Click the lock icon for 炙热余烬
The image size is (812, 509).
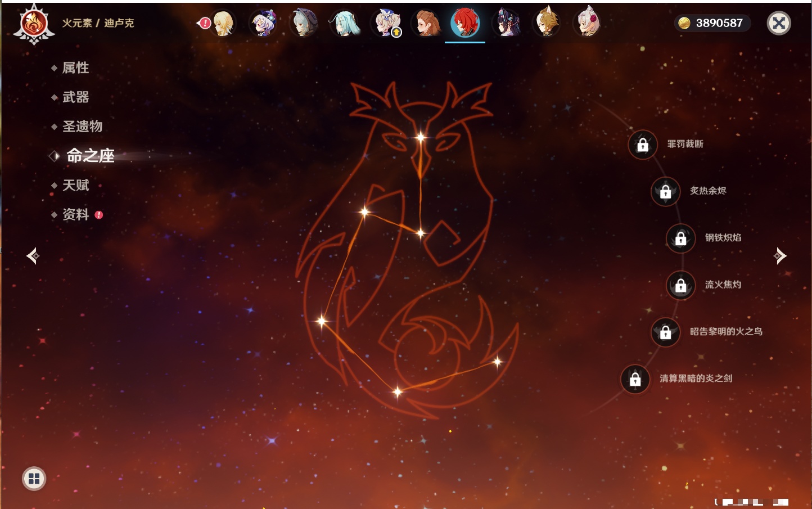(x=665, y=191)
